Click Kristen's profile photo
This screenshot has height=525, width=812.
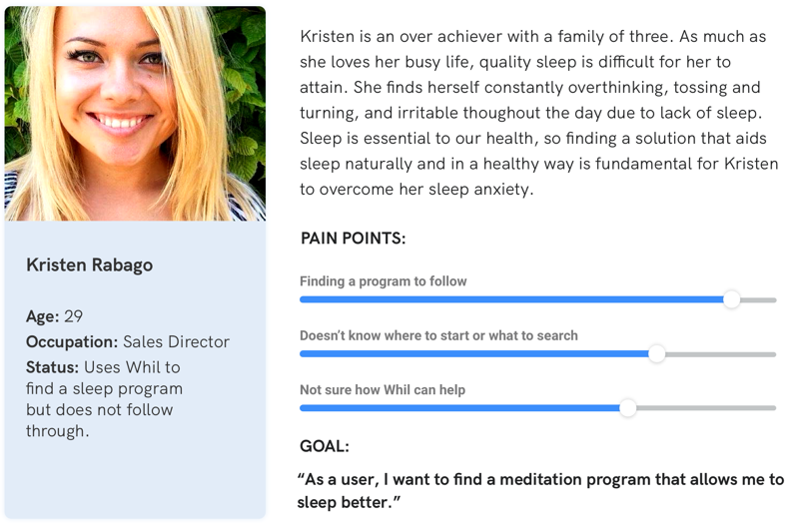(x=135, y=114)
